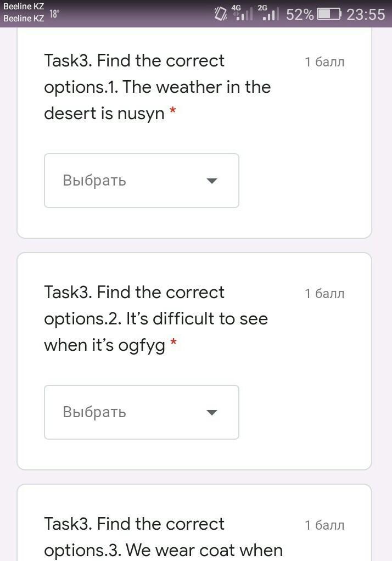Tap the top Beeline KZ carrier label
Image resolution: width=392 pixels, height=561 pixels.
click(x=24, y=7)
